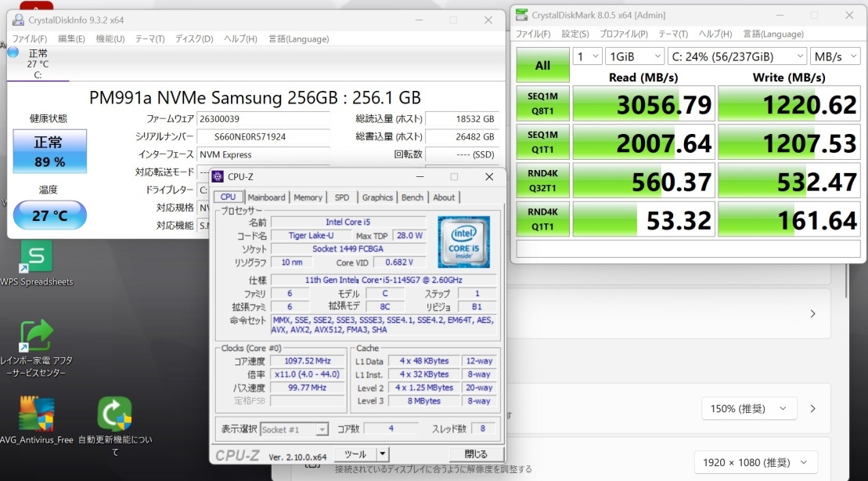
Task: Open CrystalDiskMark 言語(Language) menu
Action: coord(773,34)
